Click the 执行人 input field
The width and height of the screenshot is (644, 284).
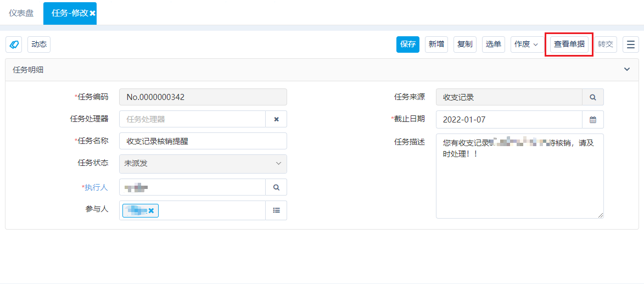[192, 187]
